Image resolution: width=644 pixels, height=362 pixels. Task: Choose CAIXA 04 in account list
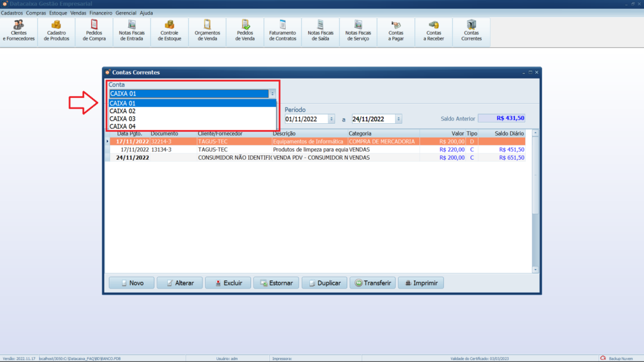coord(123,126)
